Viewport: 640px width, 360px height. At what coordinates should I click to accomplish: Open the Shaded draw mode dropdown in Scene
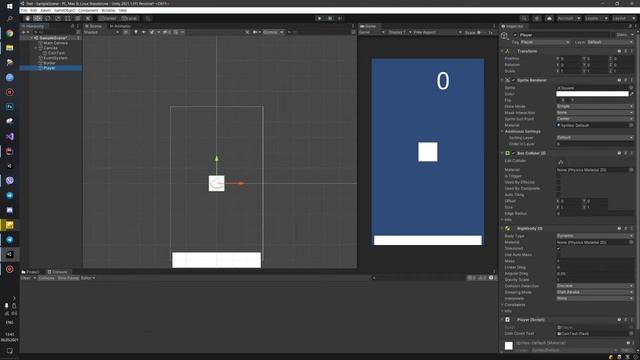click(x=101, y=32)
